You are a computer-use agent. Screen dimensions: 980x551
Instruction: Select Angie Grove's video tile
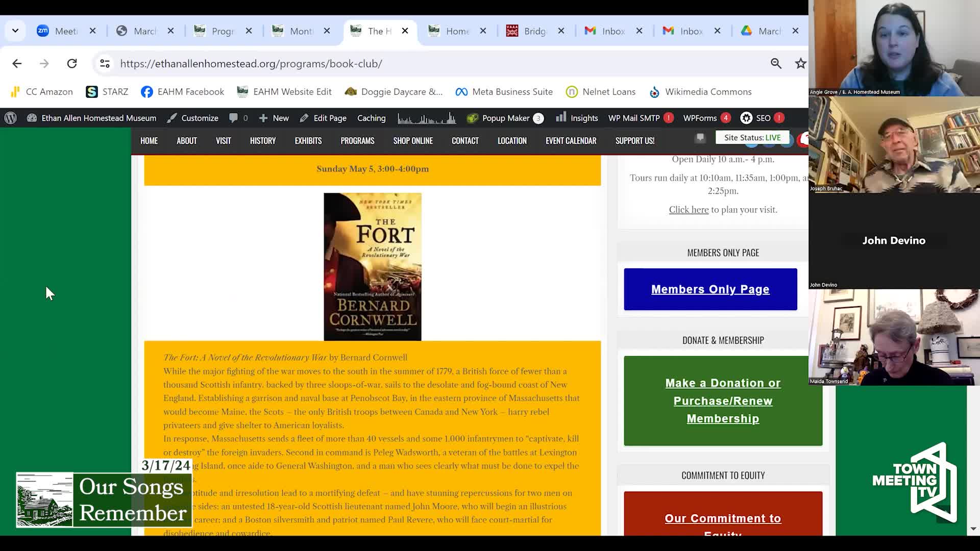(894, 48)
